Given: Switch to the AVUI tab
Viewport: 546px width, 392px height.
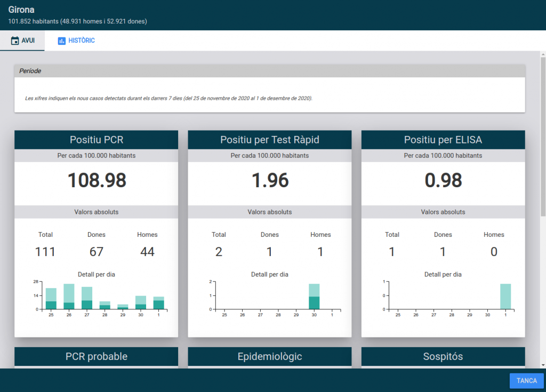Looking at the screenshot, I should pos(22,41).
